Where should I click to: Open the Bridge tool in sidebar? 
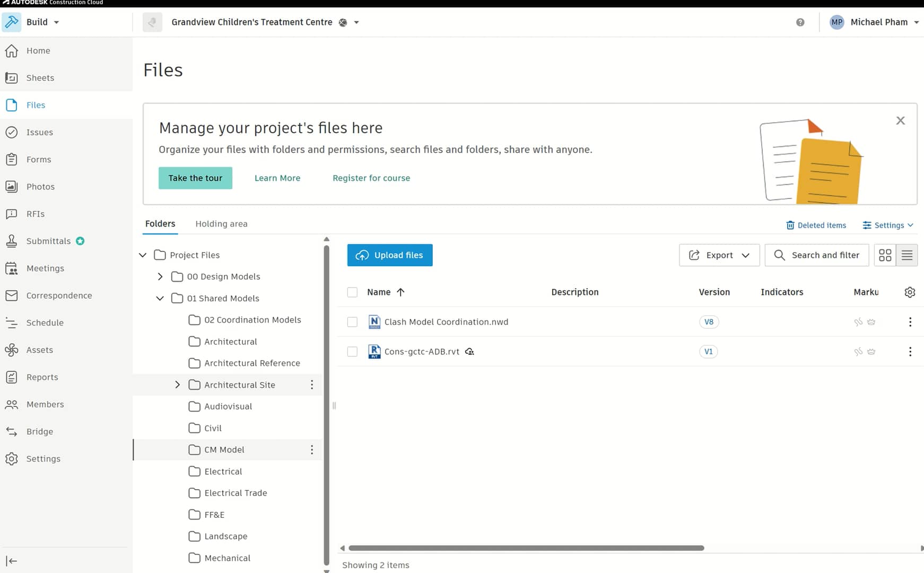(x=39, y=431)
